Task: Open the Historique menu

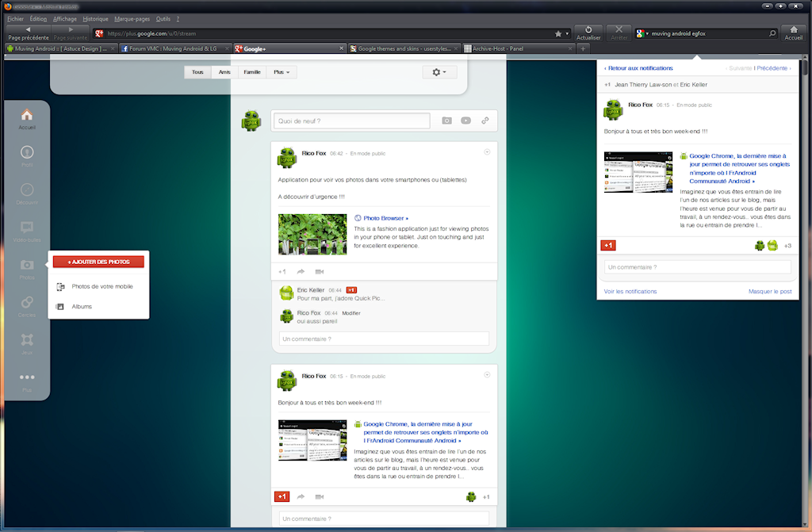Action: click(95, 19)
